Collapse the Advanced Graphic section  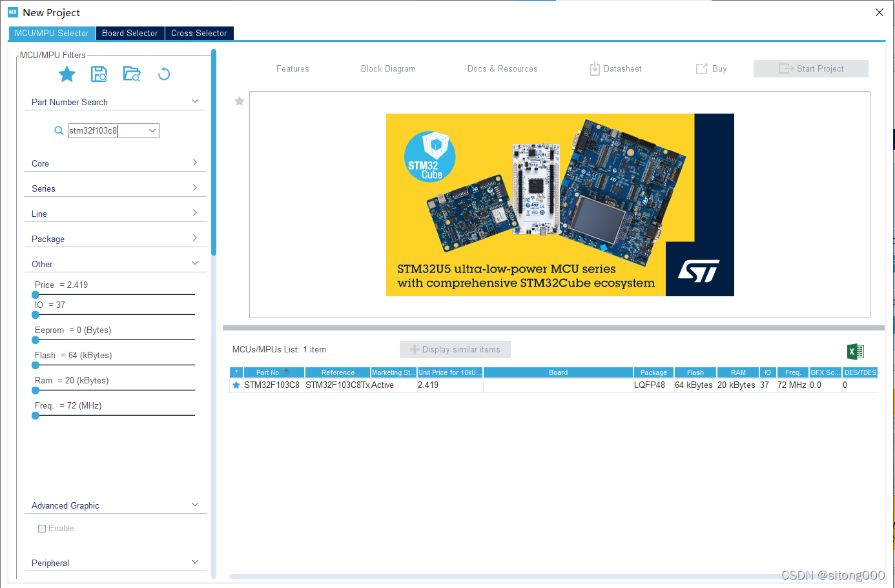click(x=195, y=505)
